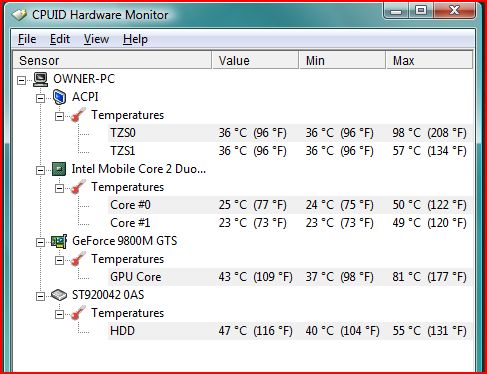Screen dimensions: 487x374
Task: Select the GeForce 9800M GTS label
Action: (125, 241)
